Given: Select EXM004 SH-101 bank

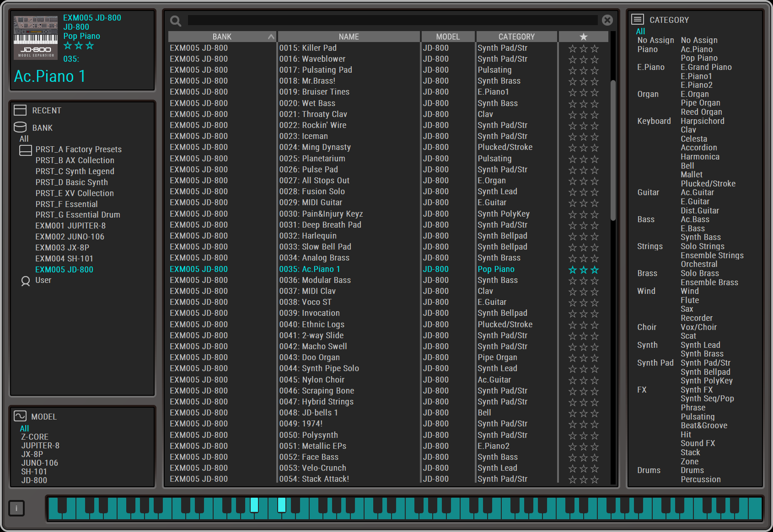Looking at the screenshot, I should pos(64,259).
